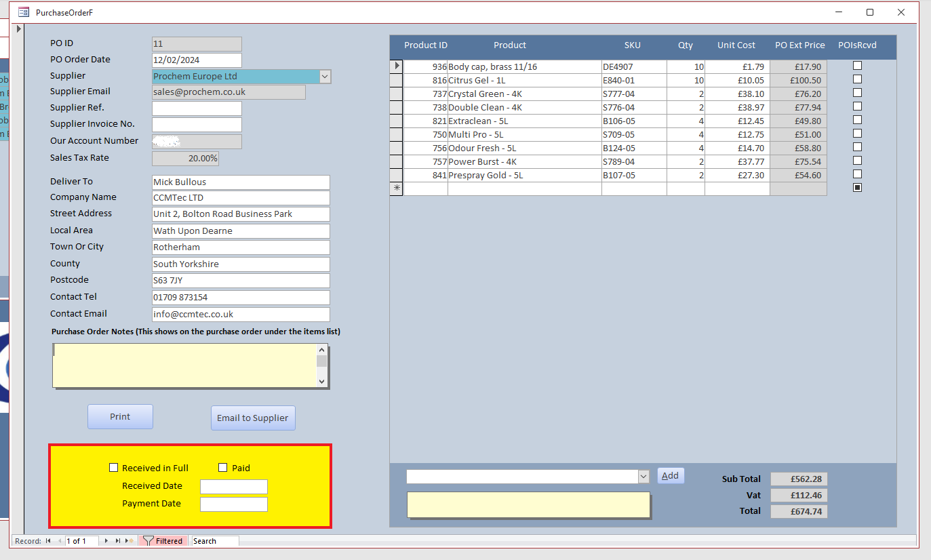Click the previous record arrow icon
This screenshot has width=931, height=560.
click(x=60, y=540)
